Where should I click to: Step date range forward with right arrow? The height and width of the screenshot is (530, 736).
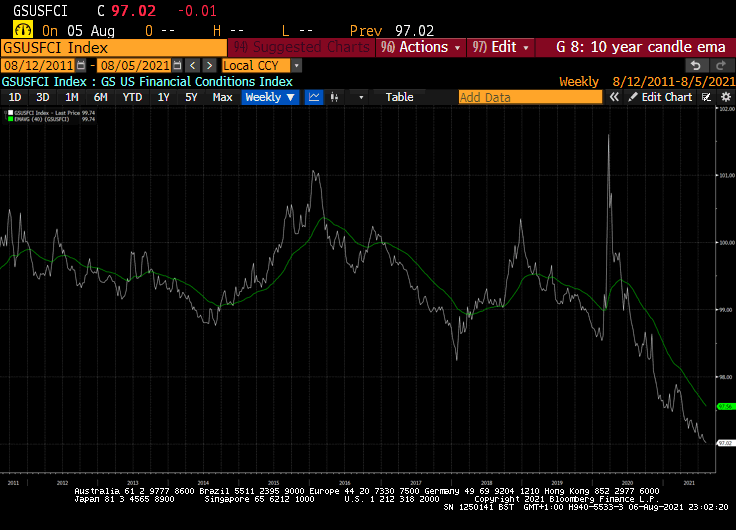tap(210, 65)
